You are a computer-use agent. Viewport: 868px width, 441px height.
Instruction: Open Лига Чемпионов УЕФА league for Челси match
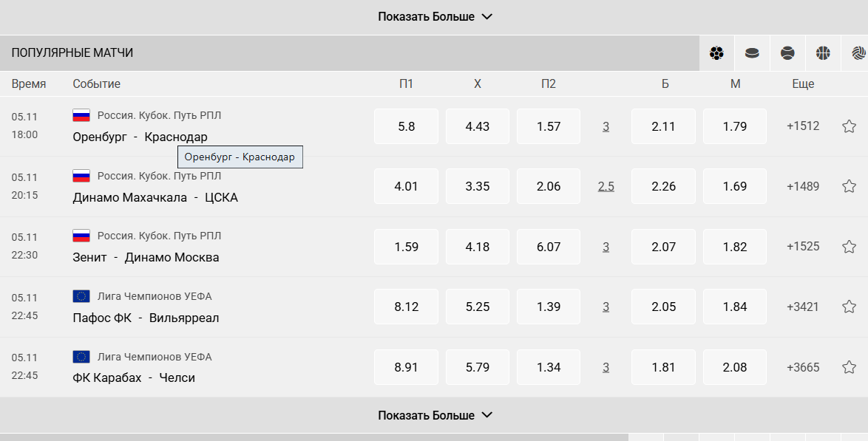click(x=155, y=357)
